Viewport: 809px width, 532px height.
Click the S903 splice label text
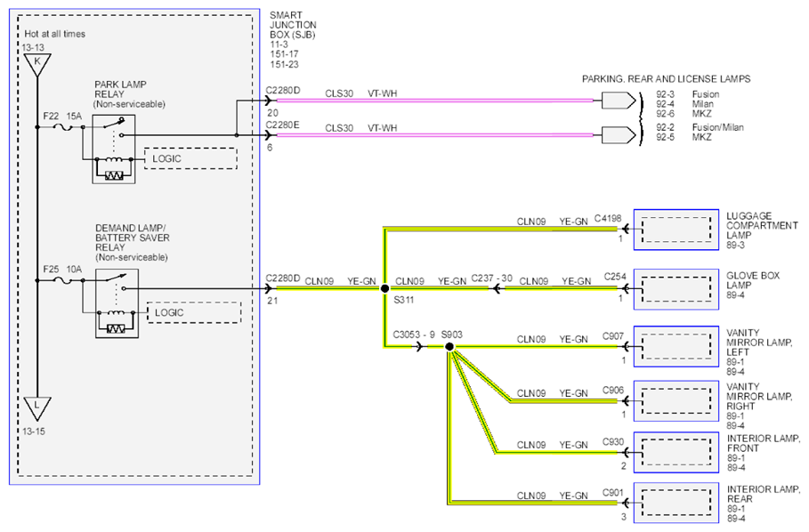point(451,335)
